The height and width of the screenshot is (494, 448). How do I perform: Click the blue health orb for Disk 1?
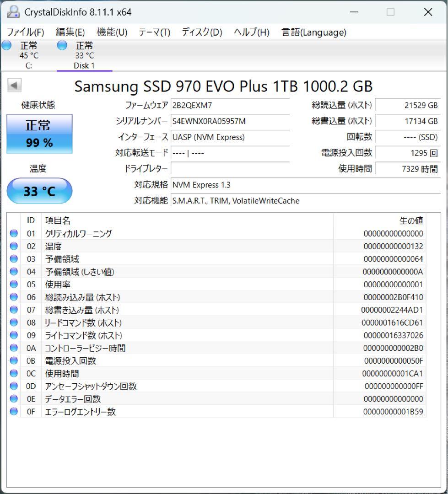coord(62,45)
